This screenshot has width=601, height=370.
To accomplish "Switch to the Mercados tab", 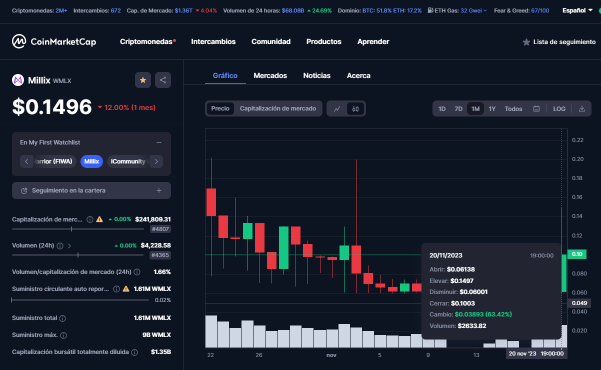I will click(x=270, y=76).
